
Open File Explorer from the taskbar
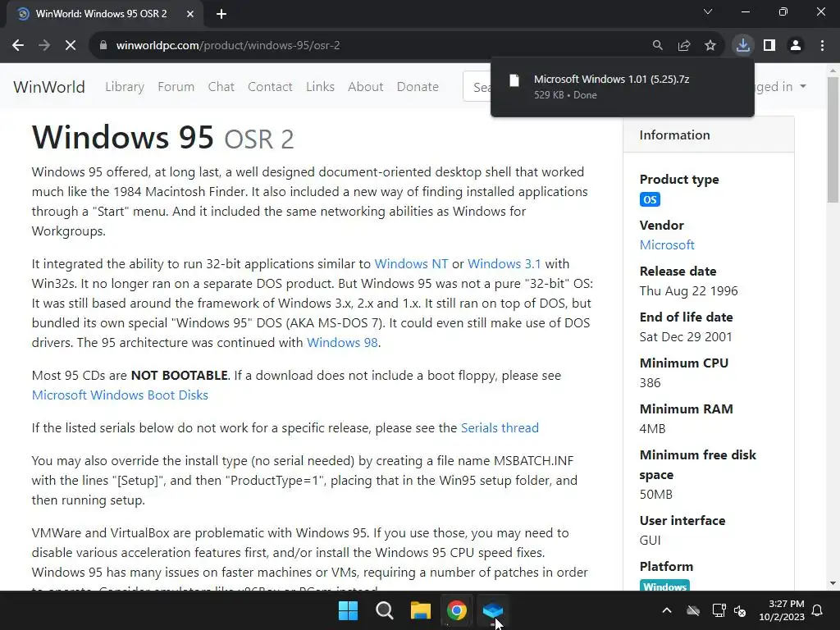pos(421,610)
